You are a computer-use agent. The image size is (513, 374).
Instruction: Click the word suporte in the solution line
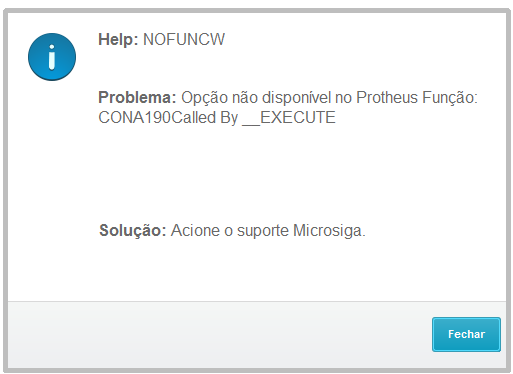pyautogui.click(x=263, y=231)
